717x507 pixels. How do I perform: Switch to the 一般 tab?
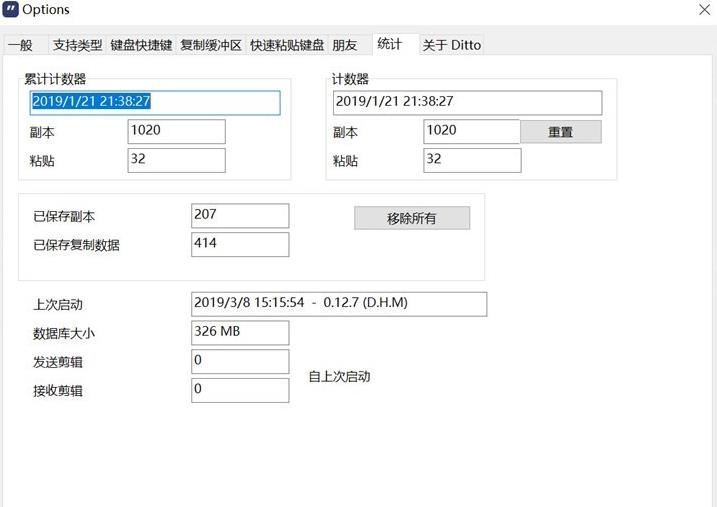[x=25, y=45]
